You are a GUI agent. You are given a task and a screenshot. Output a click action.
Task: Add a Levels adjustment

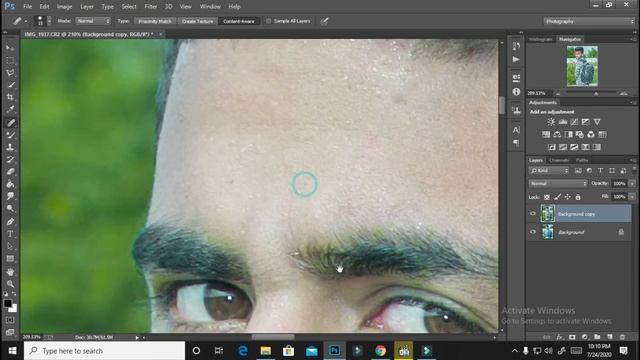point(562,122)
